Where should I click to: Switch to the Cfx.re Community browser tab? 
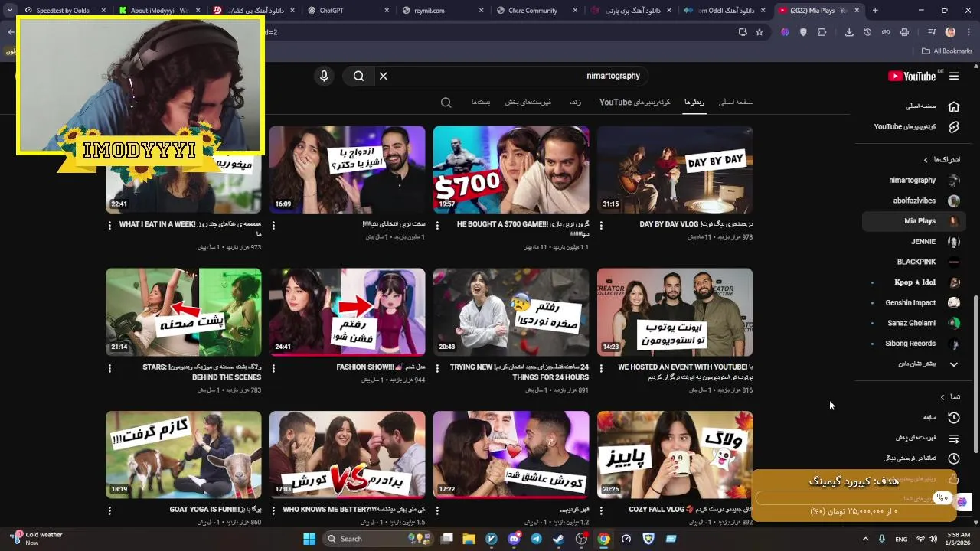click(538, 11)
